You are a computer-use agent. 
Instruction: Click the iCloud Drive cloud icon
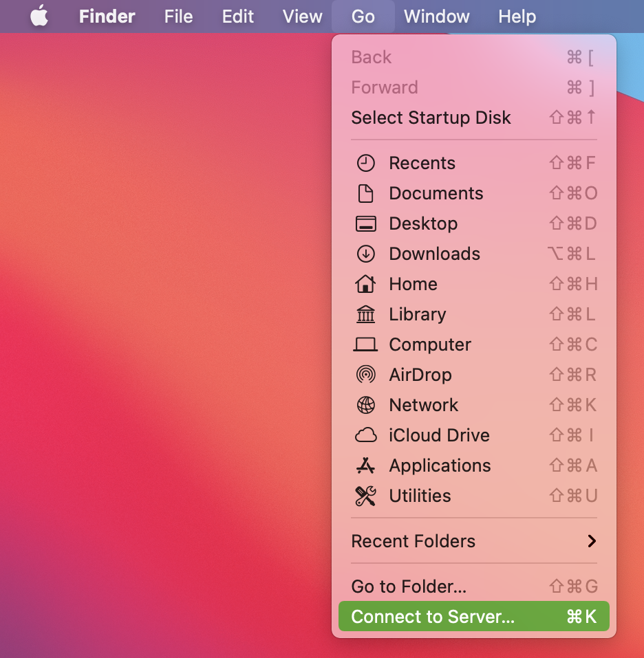365,435
